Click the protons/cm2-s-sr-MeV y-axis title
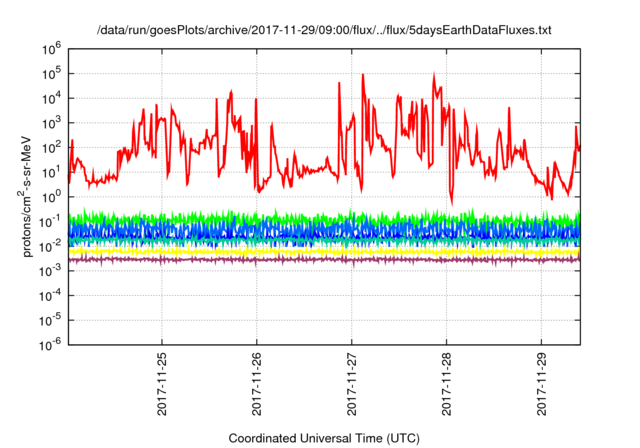This screenshot has height=448, width=640. (25, 196)
